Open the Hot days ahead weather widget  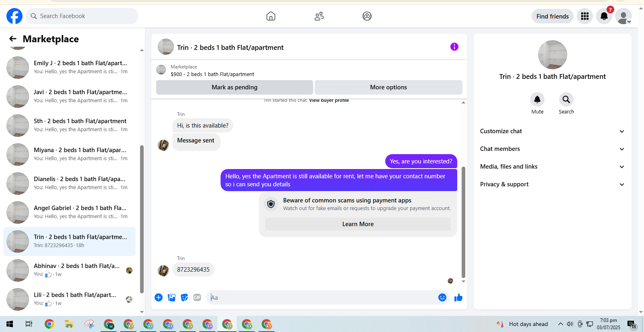click(522, 324)
